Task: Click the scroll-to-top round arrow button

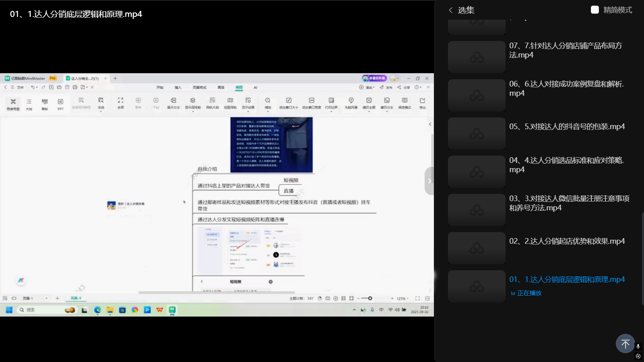Action: point(625,344)
